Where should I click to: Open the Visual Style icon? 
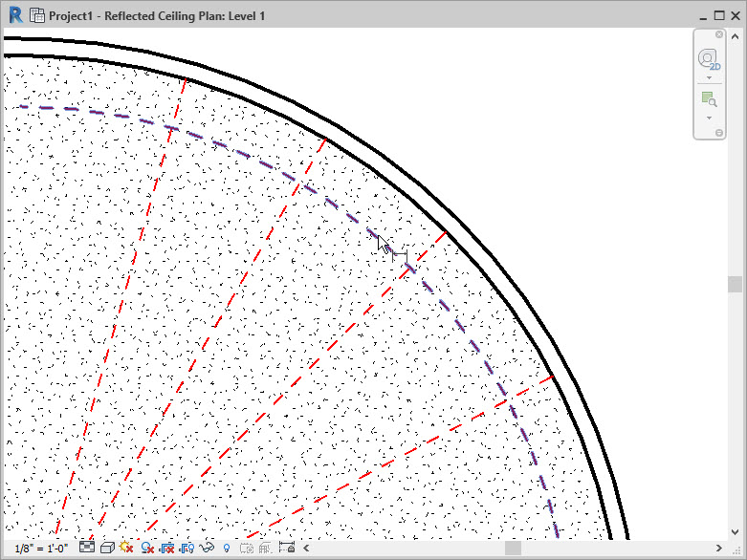[x=107, y=549]
